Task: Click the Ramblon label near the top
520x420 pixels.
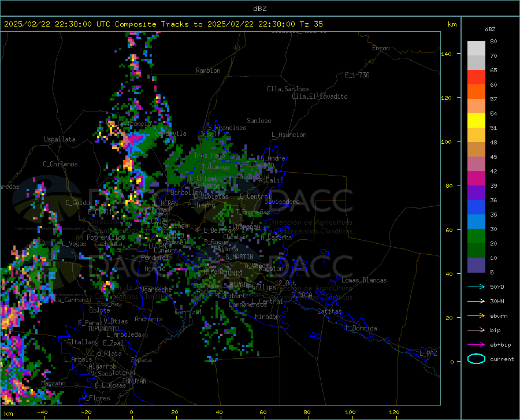Action: click(x=208, y=70)
